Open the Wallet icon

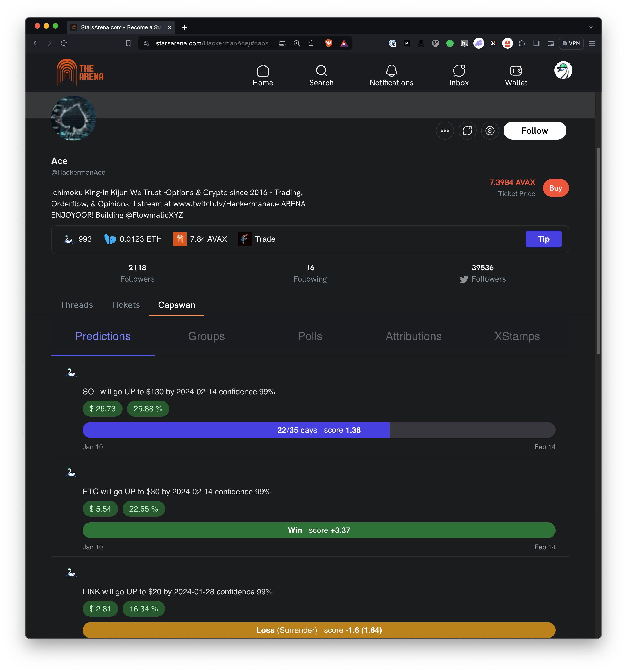pos(516,75)
